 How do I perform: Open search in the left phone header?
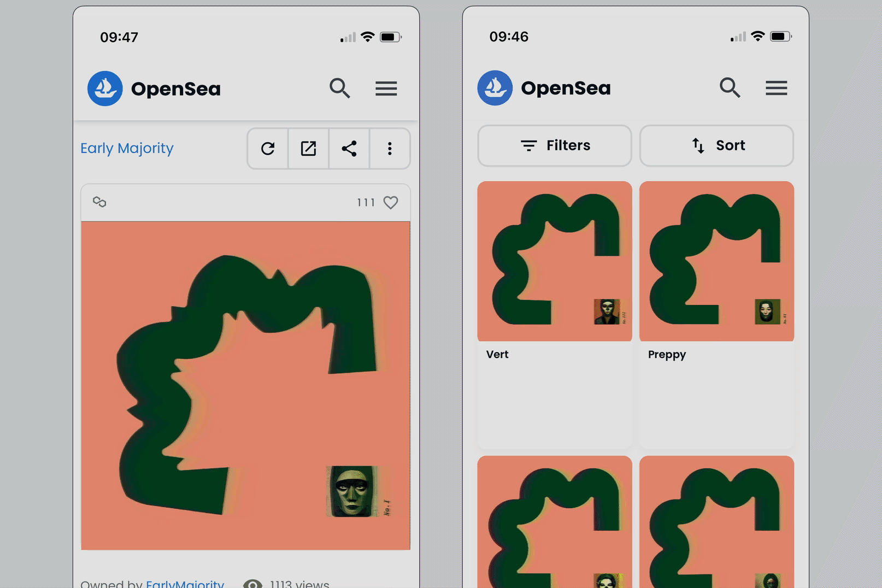click(340, 88)
